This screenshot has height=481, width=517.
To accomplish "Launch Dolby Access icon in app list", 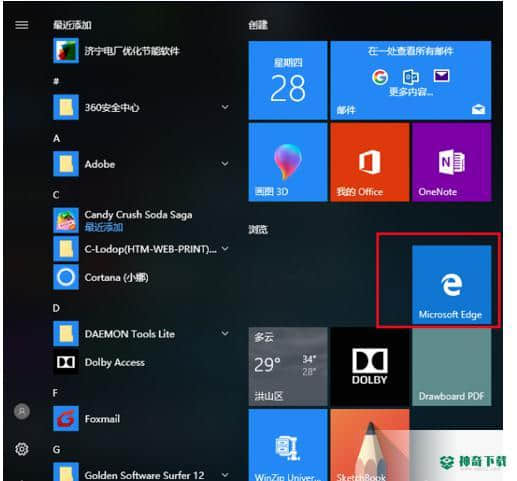I will pos(66,362).
